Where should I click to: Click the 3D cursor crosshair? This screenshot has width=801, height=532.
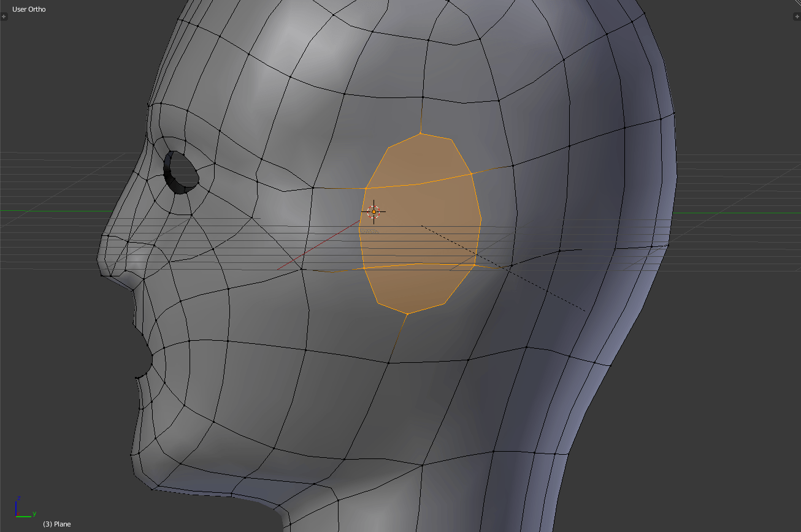(374, 212)
